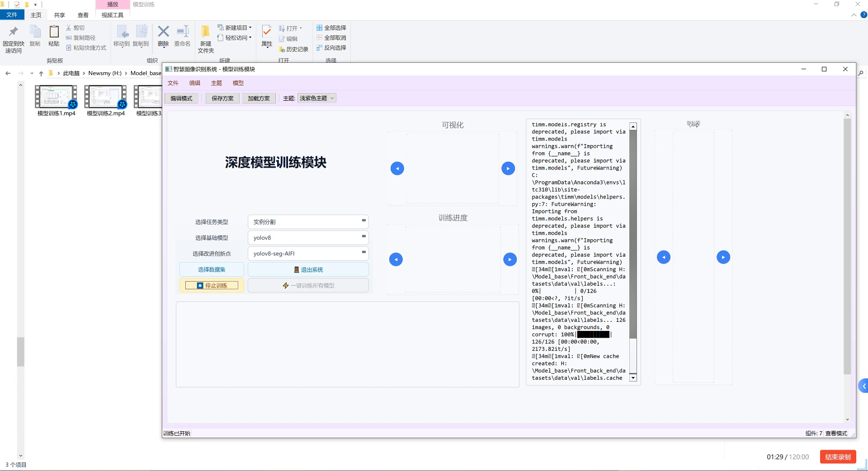Image resolution: width=868 pixels, height=471 pixels.
Task: Open 选择基础模型 dropdown showing yolov8
Action: pyautogui.click(x=308, y=238)
